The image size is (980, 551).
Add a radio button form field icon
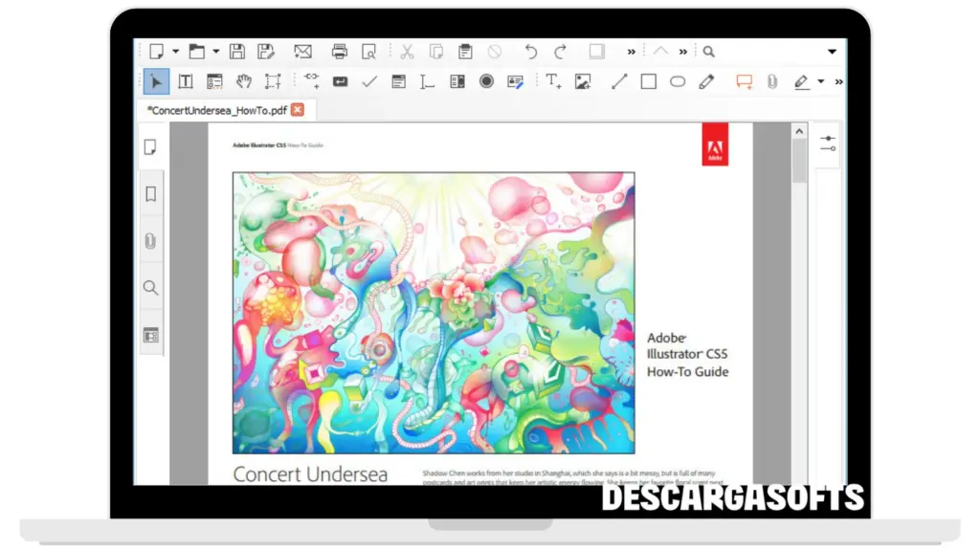(x=486, y=81)
